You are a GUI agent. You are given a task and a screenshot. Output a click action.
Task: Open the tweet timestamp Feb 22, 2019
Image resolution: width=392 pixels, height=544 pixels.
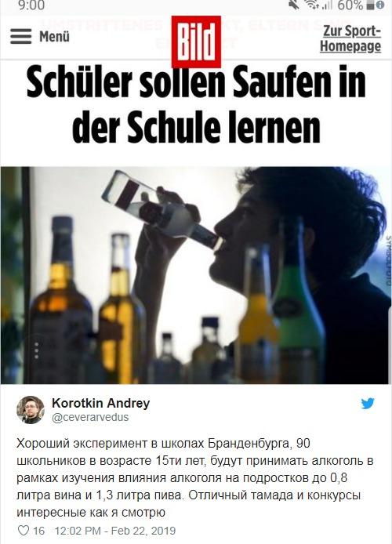115,531
